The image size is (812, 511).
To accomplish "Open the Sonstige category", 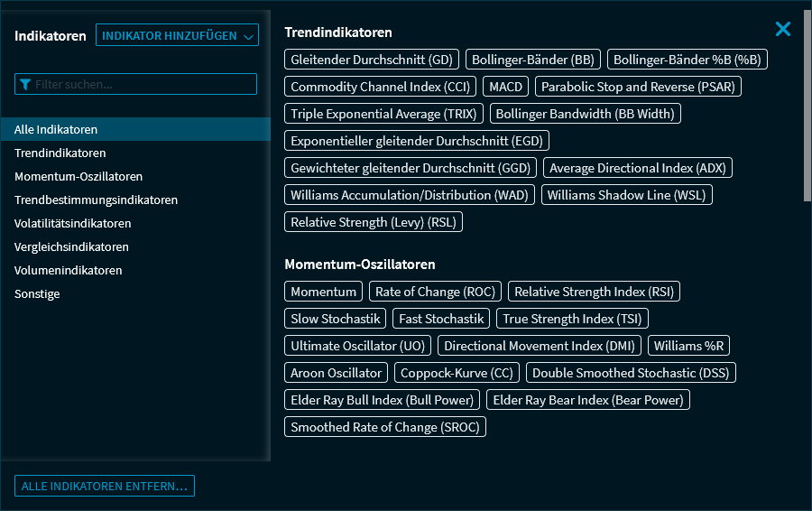I will point(37,293).
